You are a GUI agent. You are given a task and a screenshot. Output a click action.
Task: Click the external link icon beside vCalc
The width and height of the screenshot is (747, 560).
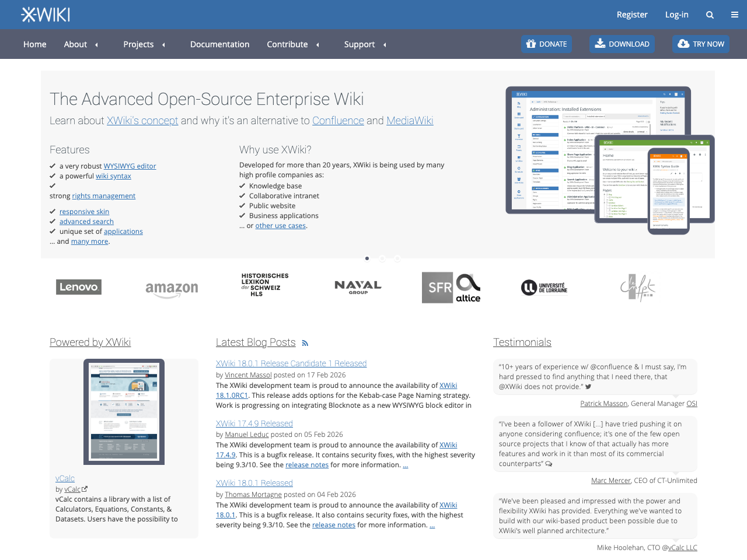(x=86, y=488)
